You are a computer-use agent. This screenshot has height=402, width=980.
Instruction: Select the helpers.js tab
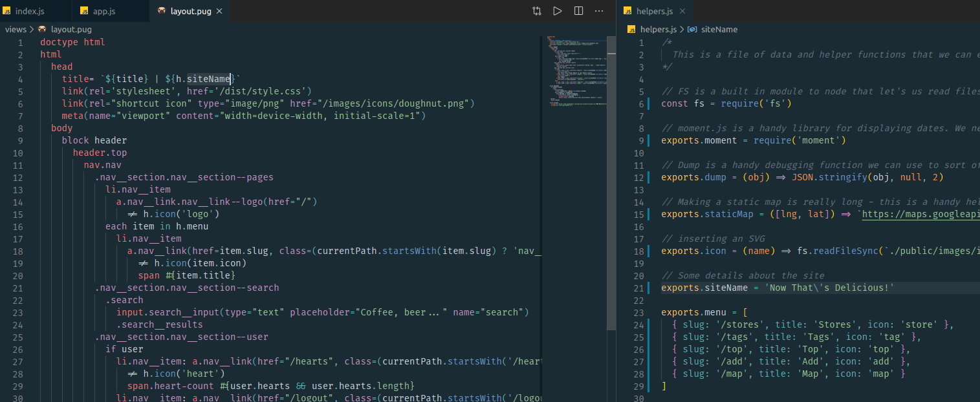point(654,11)
